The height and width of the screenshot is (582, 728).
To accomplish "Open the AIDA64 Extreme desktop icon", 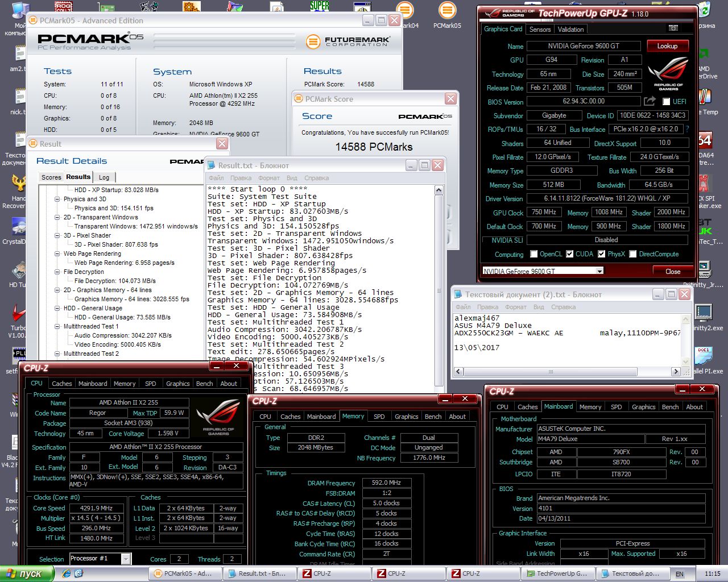I will [x=705, y=139].
